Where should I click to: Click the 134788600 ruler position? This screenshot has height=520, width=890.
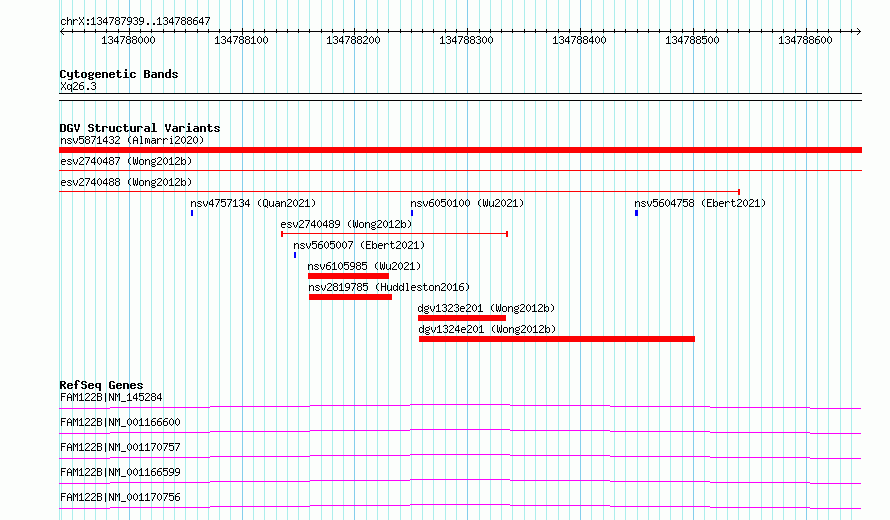(805, 40)
